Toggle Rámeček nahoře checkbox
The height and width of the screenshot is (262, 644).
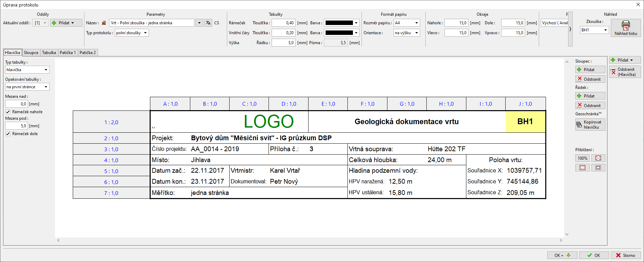point(8,112)
